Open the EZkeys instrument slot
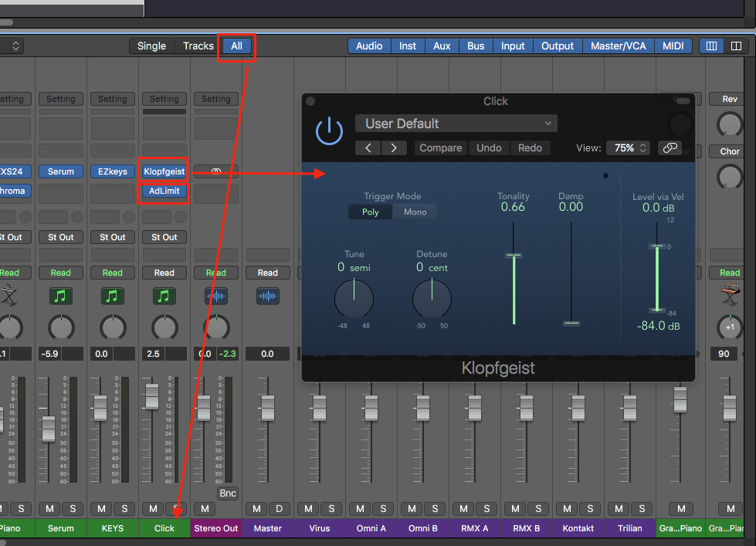756x546 pixels. pyautogui.click(x=112, y=171)
